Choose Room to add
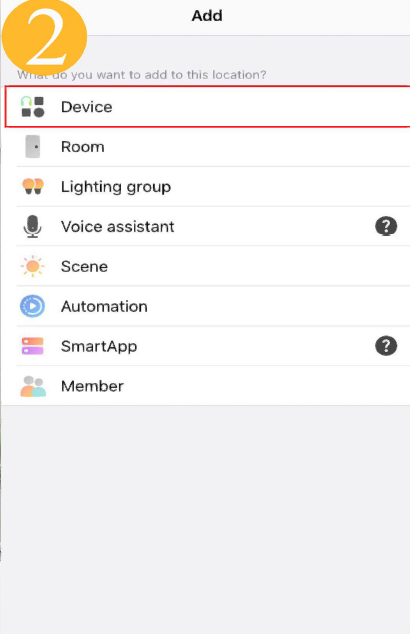 coord(213,146)
